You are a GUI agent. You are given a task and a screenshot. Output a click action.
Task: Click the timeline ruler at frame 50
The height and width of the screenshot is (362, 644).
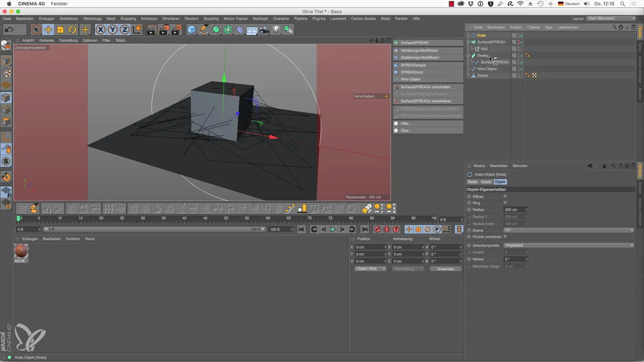[226, 218]
